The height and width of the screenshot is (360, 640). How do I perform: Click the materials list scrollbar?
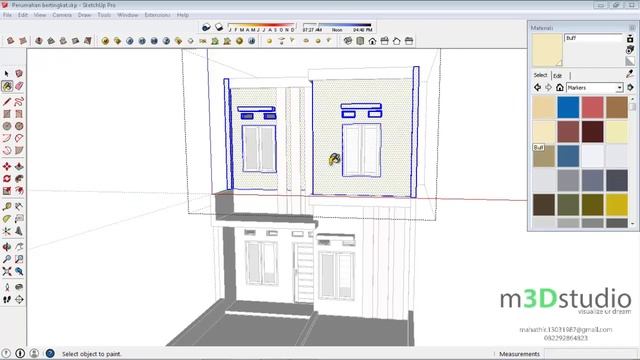[x=633, y=161]
